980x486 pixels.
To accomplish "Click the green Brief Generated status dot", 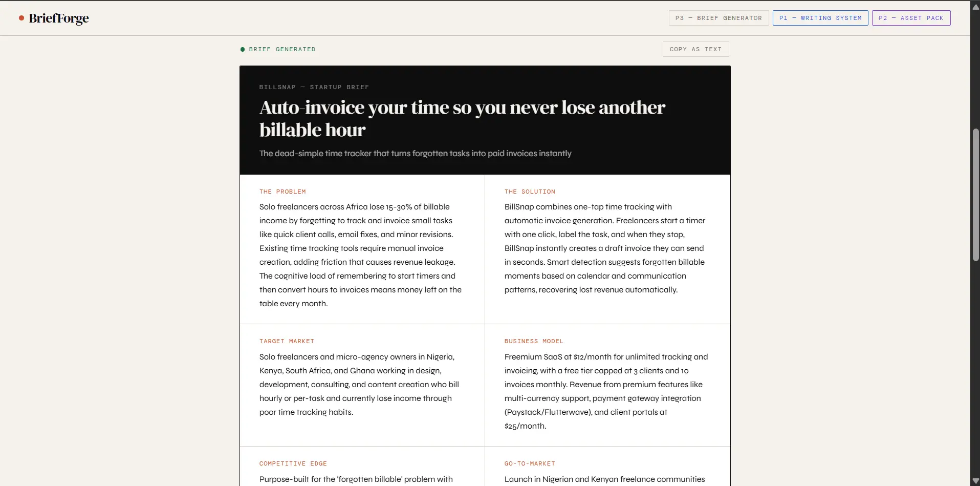I will pos(243,49).
